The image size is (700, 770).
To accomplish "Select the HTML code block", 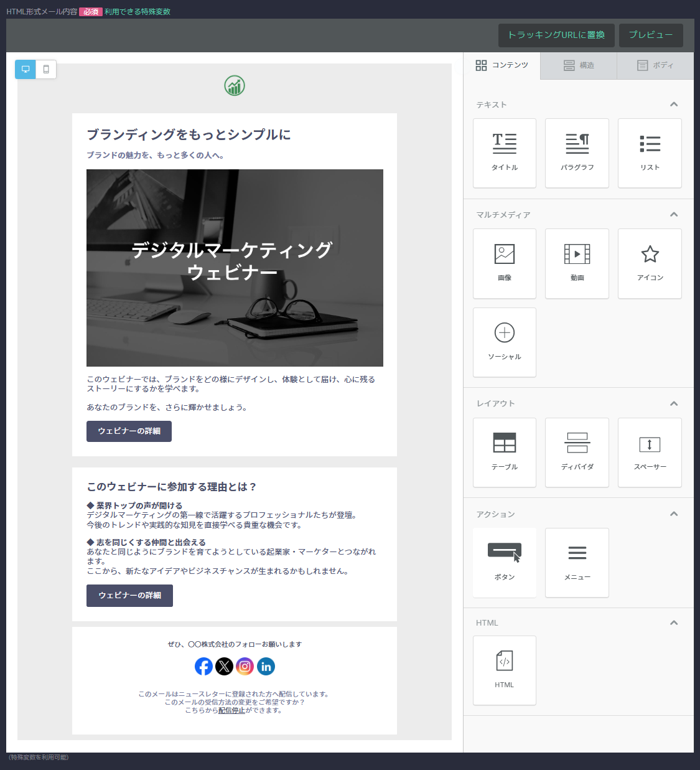I will tap(505, 670).
